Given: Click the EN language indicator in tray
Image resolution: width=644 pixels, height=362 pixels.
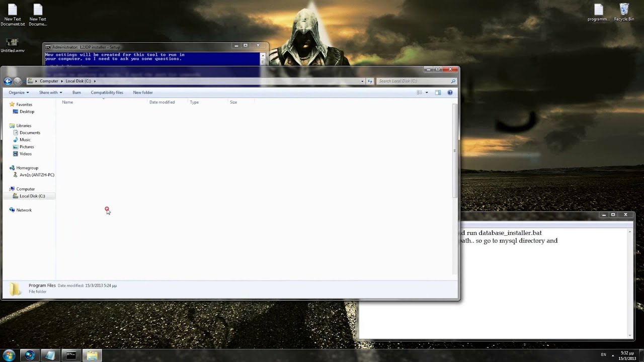Looking at the screenshot, I should point(603,355).
